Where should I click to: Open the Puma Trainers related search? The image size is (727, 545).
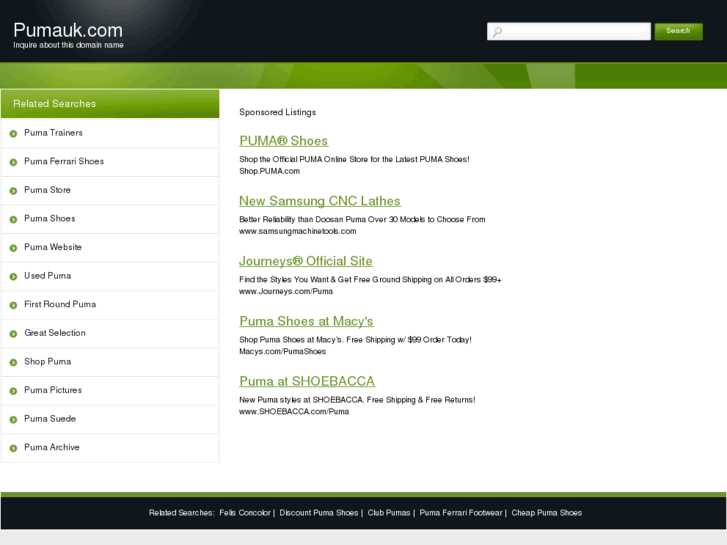[53, 133]
